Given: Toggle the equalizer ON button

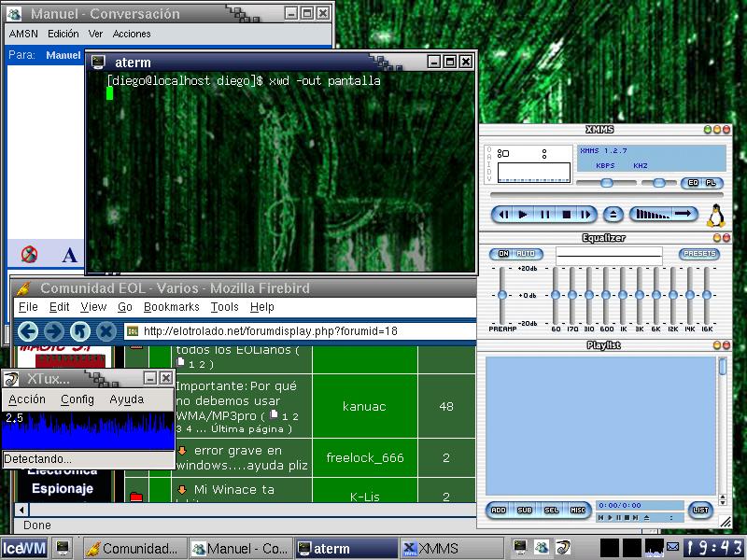Looking at the screenshot, I should tap(503, 254).
